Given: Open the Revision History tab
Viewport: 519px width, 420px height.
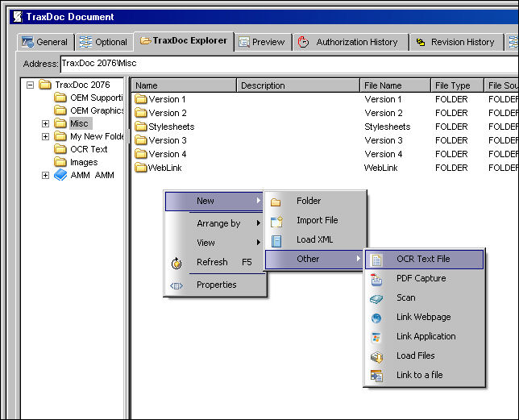Looking at the screenshot, I should point(457,42).
